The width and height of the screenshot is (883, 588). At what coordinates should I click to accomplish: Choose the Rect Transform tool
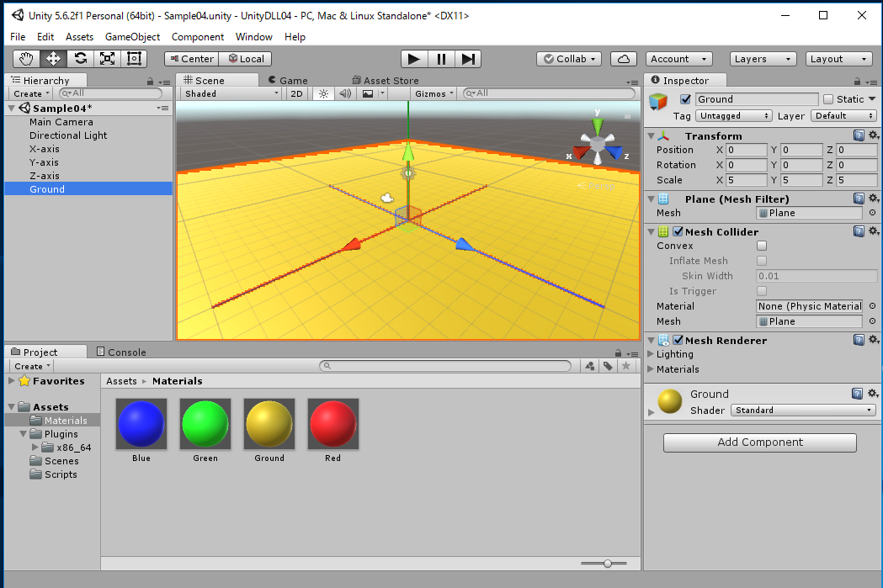point(134,59)
